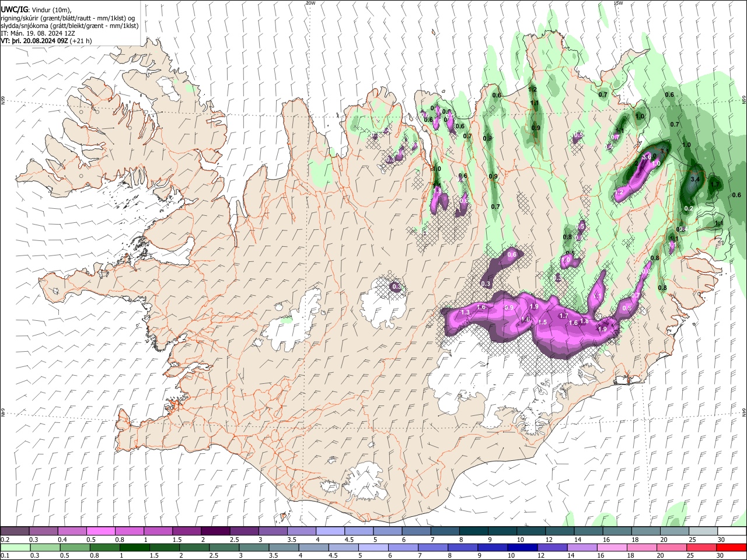
Task: Select the 30 bright red rain scale swatch
Action: point(730,547)
